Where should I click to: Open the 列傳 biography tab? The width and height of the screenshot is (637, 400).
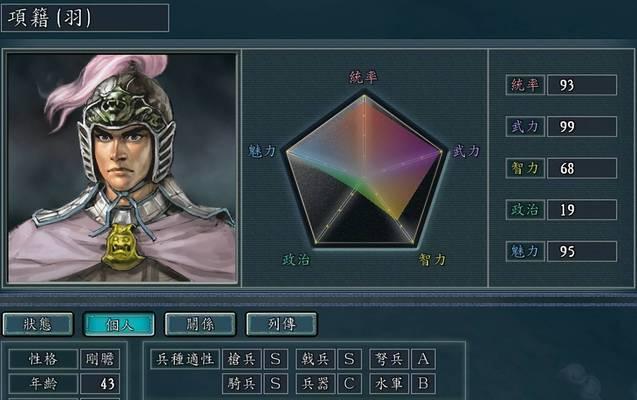pyautogui.click(x=282, y=324)
